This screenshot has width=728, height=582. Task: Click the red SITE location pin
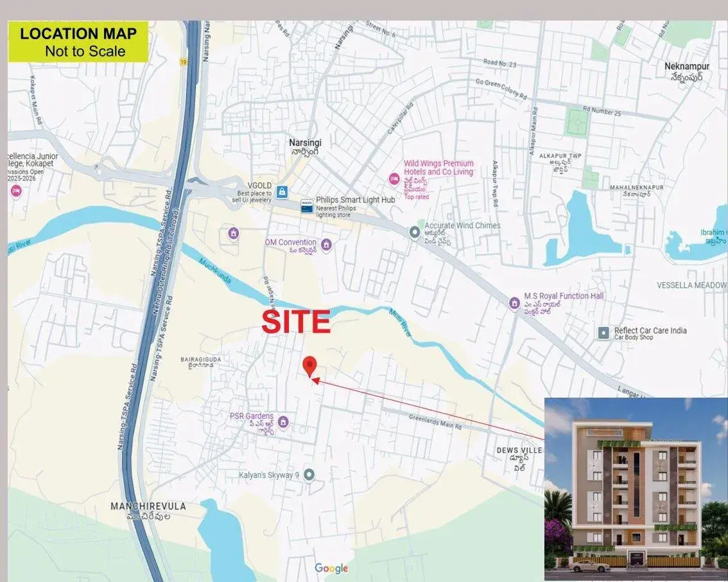[x=309, y=367]
